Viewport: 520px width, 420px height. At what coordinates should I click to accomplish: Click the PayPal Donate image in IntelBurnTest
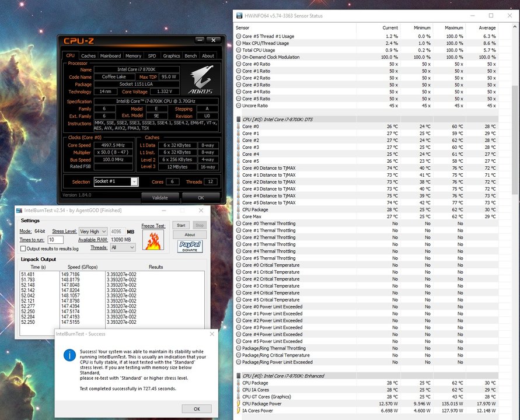tap(190, 246)
